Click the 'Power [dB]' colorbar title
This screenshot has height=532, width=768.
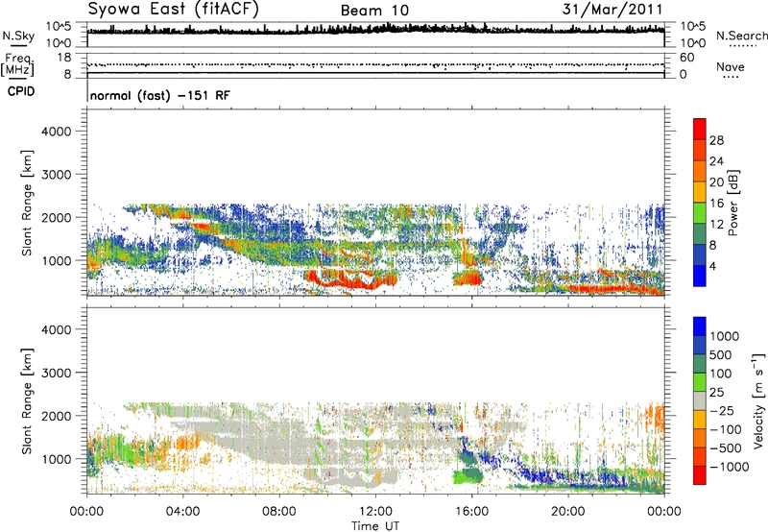732,203
